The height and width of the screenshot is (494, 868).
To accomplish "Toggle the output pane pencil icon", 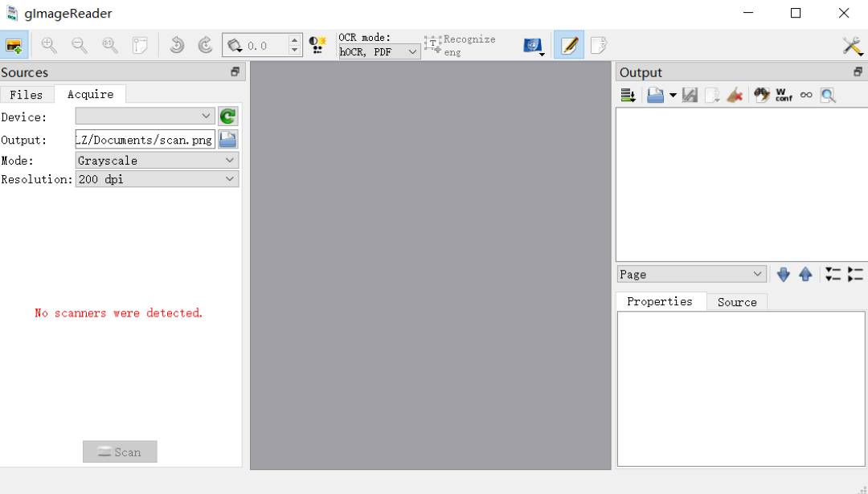I will (x=569, y=45).
